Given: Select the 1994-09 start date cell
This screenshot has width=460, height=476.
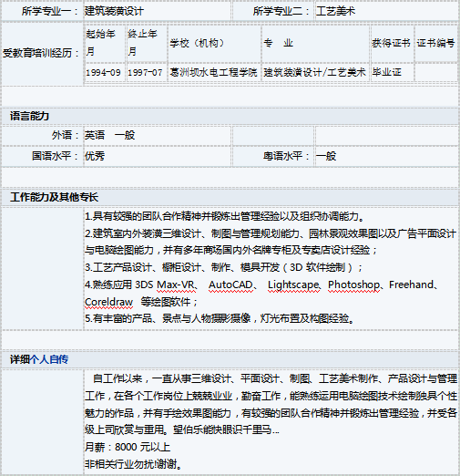Looking at the screenshot, I should [x=105, y=72].
